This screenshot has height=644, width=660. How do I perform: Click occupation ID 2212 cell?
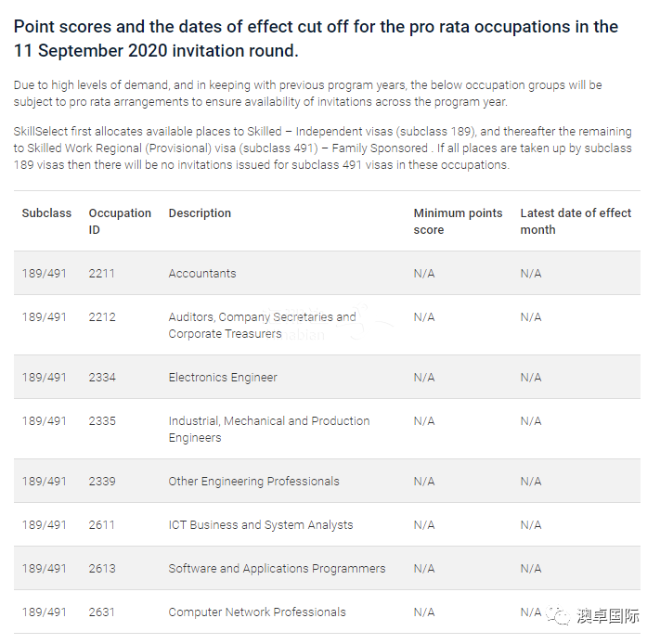tap(102, 317)
